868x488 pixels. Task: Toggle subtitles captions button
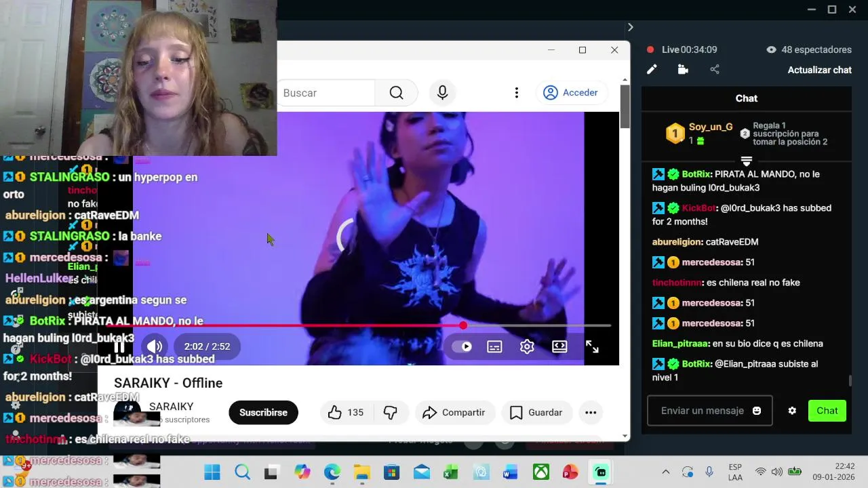point(495,346)
